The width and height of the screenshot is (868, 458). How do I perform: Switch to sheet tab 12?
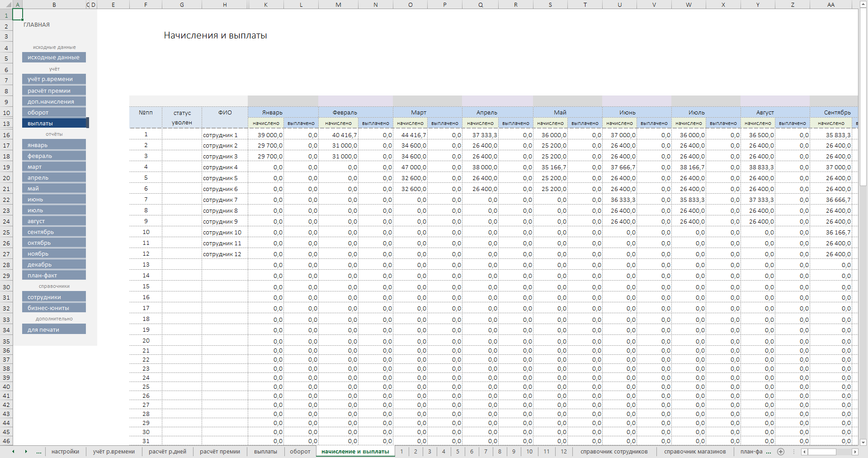564,452
